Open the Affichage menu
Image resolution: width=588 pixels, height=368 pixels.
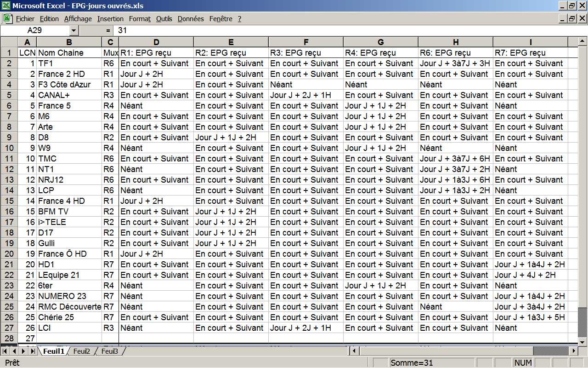coord(78,19)
